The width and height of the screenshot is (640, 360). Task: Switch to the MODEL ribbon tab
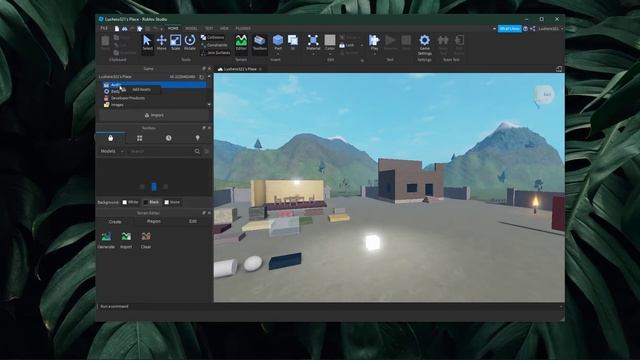tap(191, 29)
